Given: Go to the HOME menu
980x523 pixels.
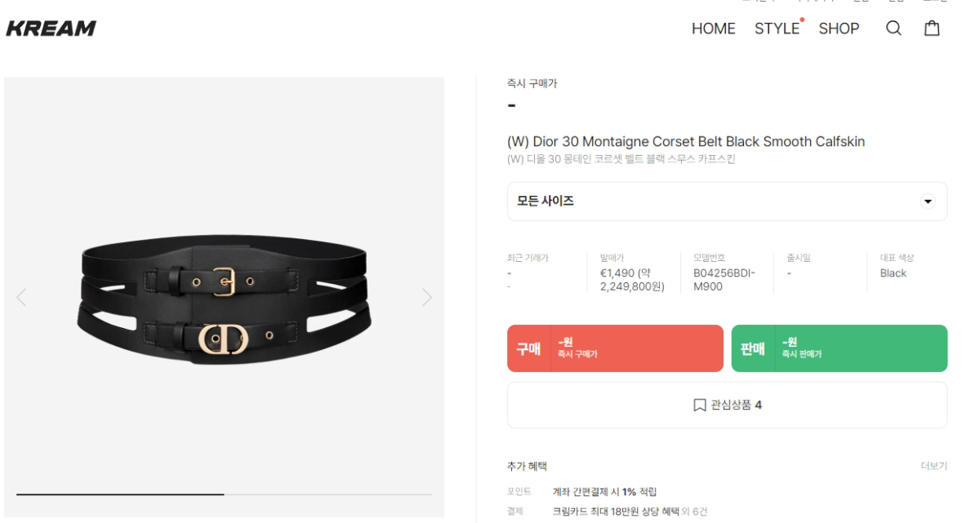Looking at the screenshot, I should pyautogui.click(x=713, y=29).
